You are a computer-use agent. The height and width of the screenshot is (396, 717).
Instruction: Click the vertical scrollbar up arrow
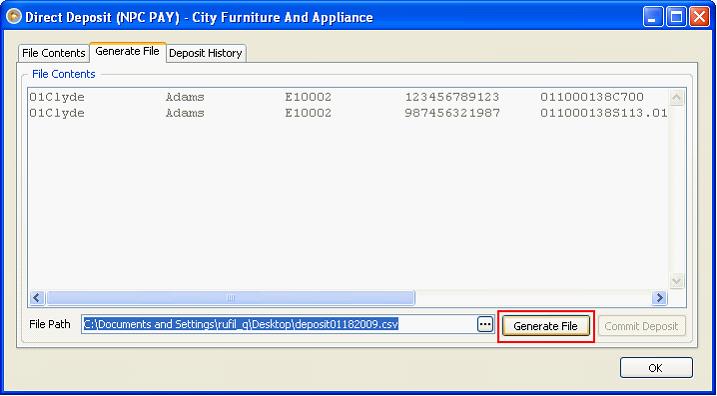pos(676,97)
